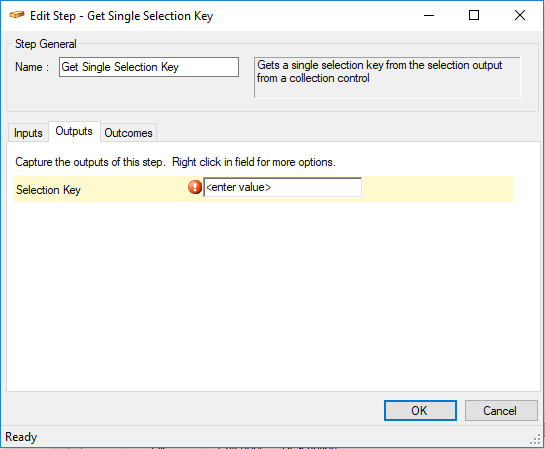Select the Selection Key row label
Screen dimensions: 545x449
48,190
